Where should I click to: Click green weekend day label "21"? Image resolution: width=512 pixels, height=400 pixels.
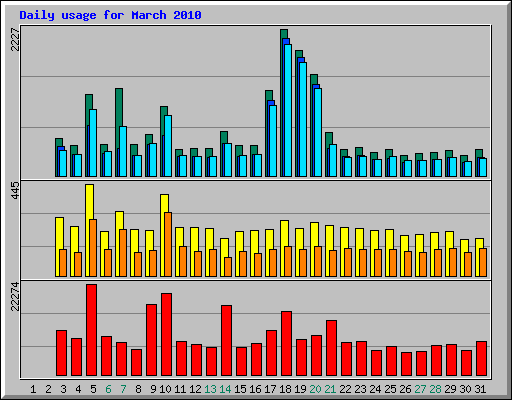[x=330, y=389]
